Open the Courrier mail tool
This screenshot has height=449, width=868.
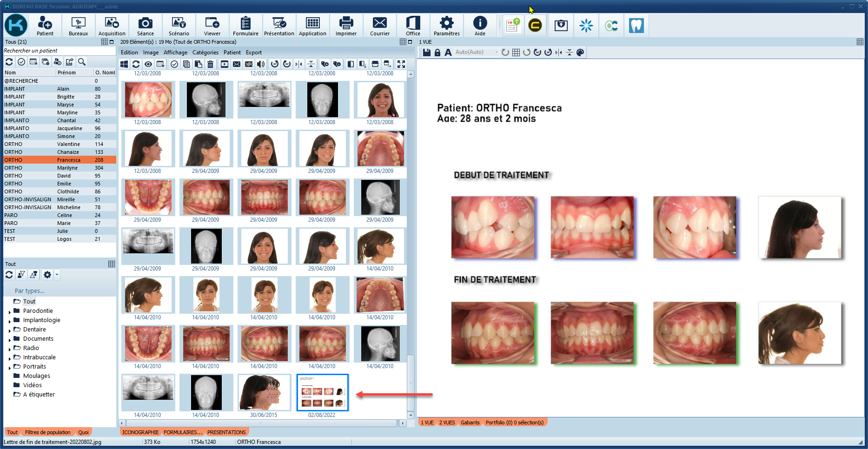click(379, 26)
